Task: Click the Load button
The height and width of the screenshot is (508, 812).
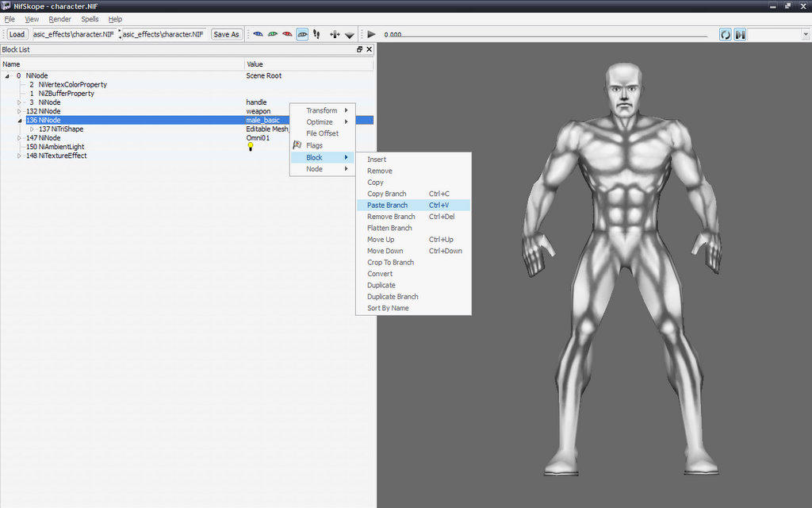Action: coord(17,34)
